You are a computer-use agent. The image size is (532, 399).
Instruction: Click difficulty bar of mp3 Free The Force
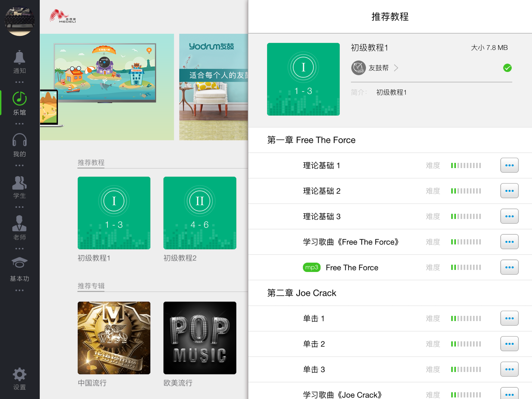pos(466,268)
